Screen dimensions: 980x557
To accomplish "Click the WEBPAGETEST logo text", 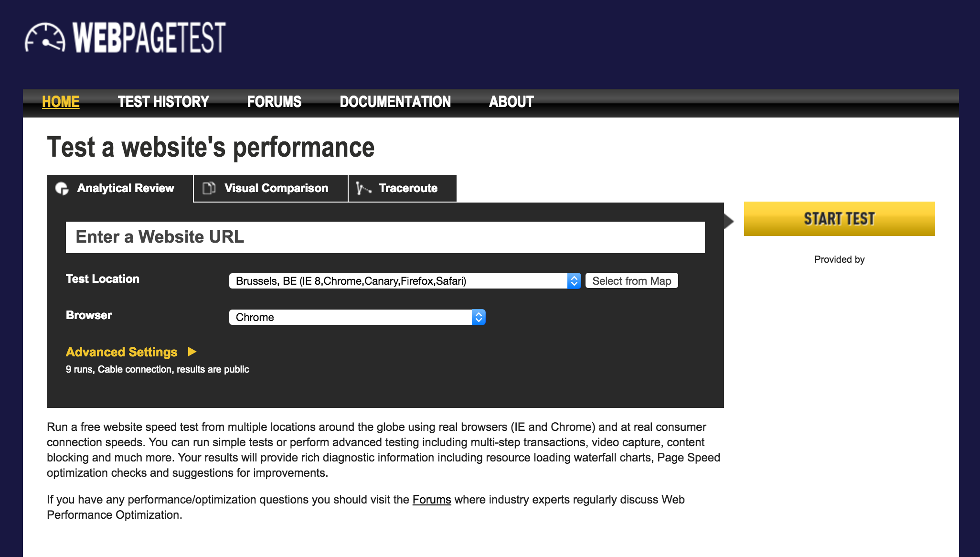I will [149, 38].
